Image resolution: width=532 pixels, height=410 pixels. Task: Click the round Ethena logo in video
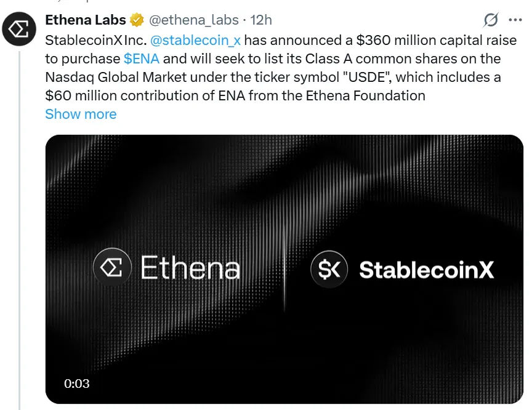(x=112, y=268)
